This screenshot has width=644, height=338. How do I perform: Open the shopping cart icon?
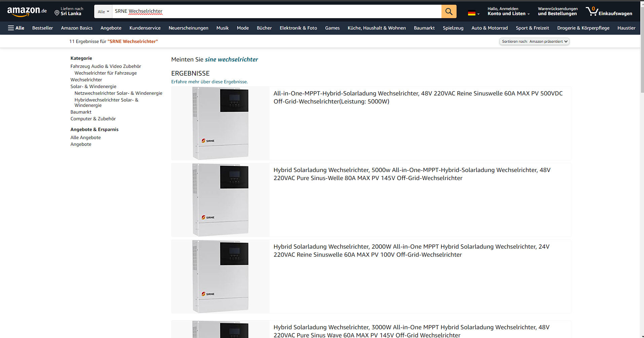click(x=609, y=11)
